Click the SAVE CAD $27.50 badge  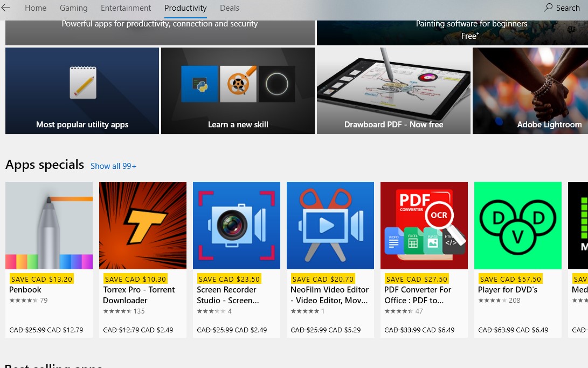(x=417, y=279)
